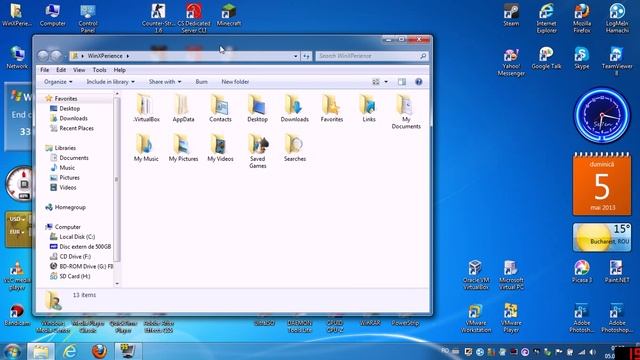Open Videos library in sidebar
This screenshot has height=360, width=640.
point(68,187)
